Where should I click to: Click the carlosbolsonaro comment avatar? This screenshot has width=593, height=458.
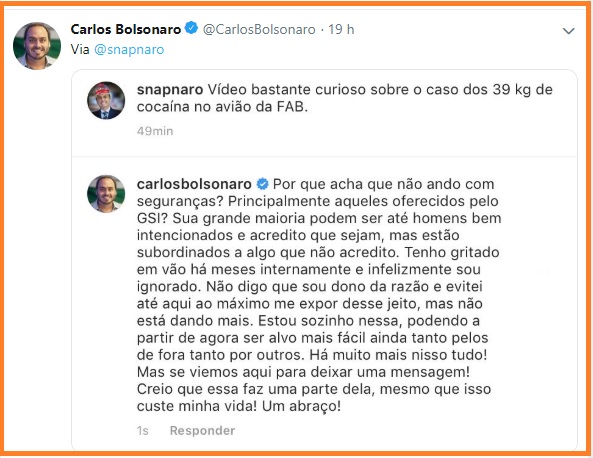(x=106, y=194)
